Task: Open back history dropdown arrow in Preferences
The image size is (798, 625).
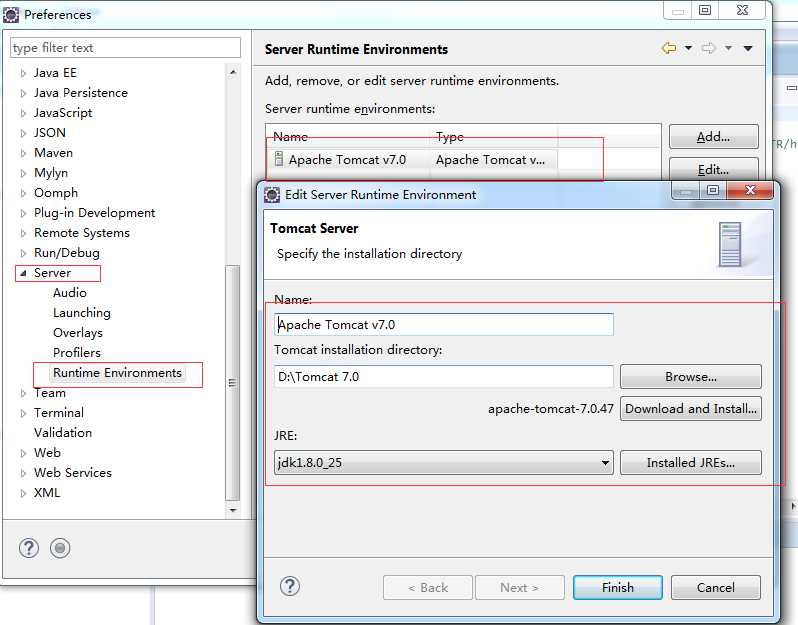Action: (688, 48)
